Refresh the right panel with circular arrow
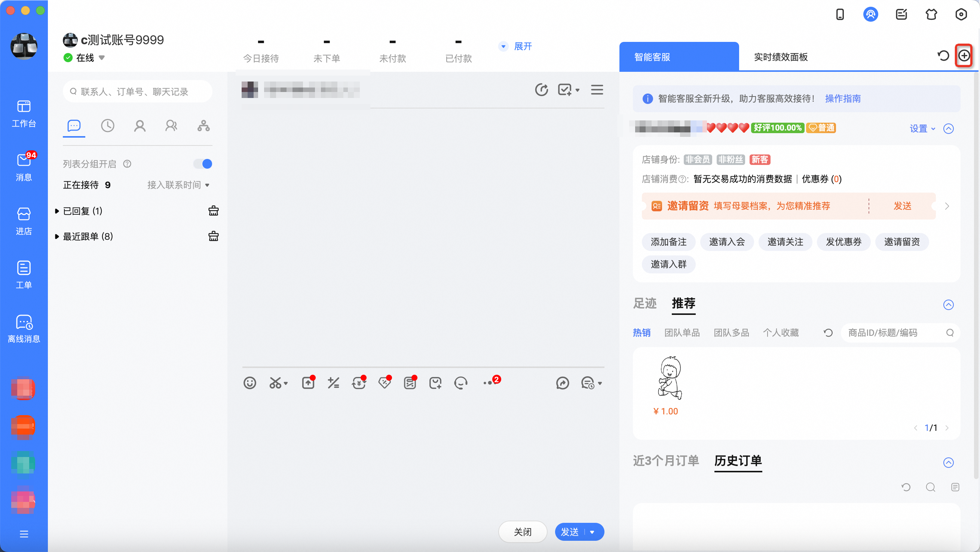This screenshot has height=552, width=980. 943,56
